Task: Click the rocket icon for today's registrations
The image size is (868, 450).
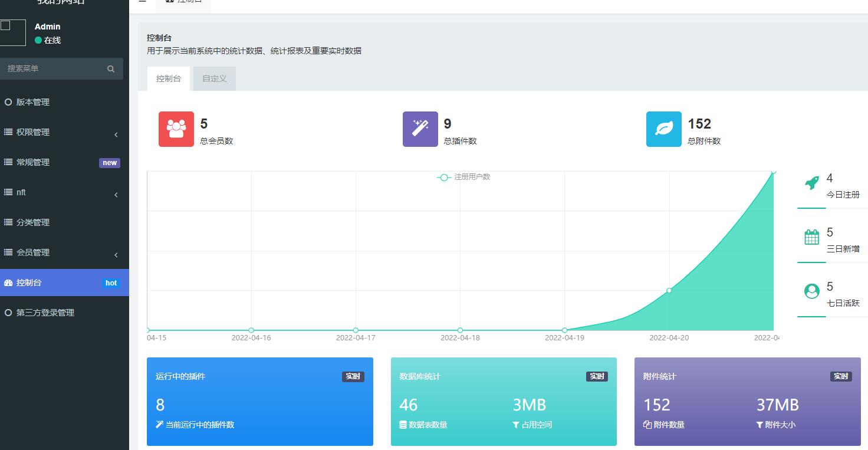Action: click(x=812, y=183)
